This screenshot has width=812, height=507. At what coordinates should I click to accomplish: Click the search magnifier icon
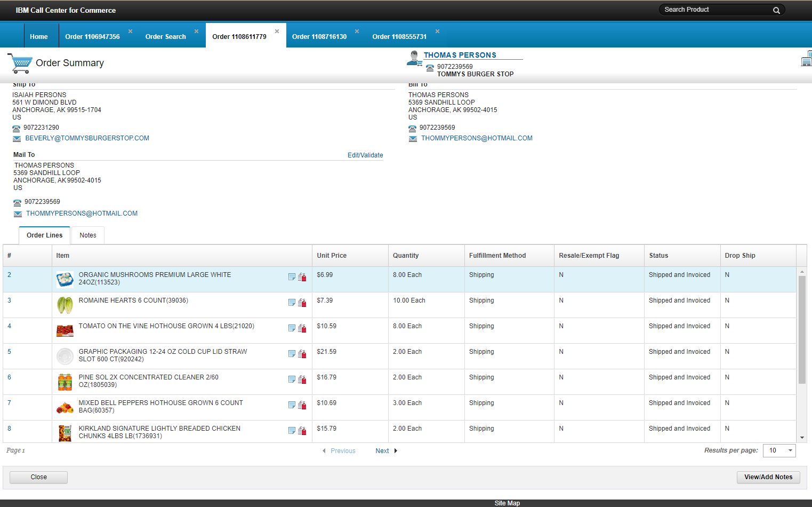[776, 10]
